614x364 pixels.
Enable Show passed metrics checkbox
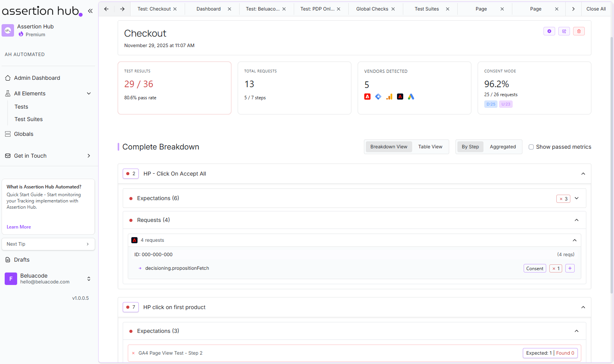[x=531, y=147]
